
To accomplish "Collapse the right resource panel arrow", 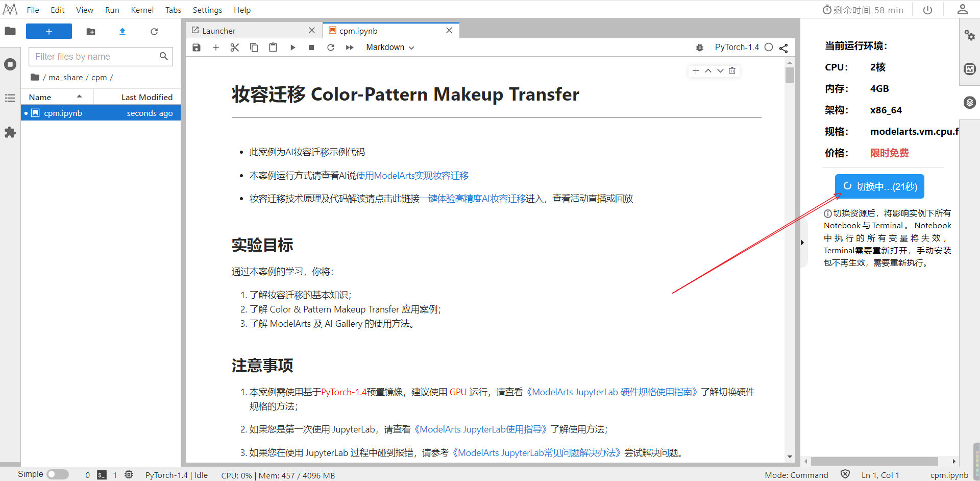I will coord(803,243).
